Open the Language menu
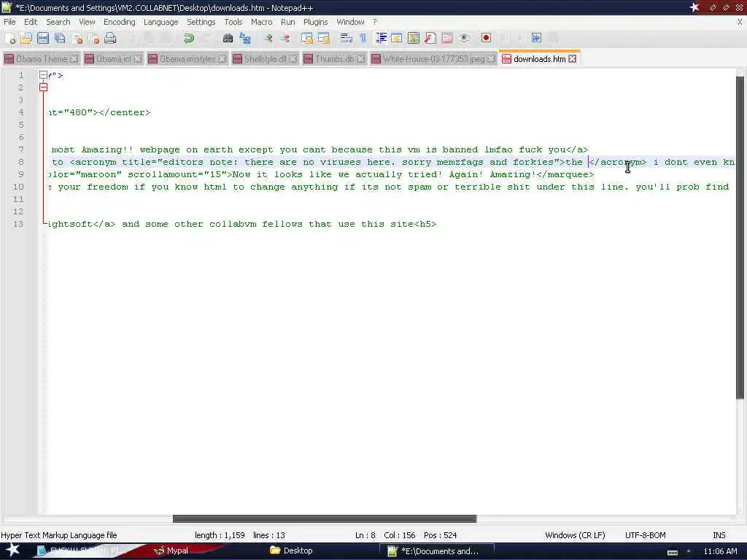 point(160,22)
